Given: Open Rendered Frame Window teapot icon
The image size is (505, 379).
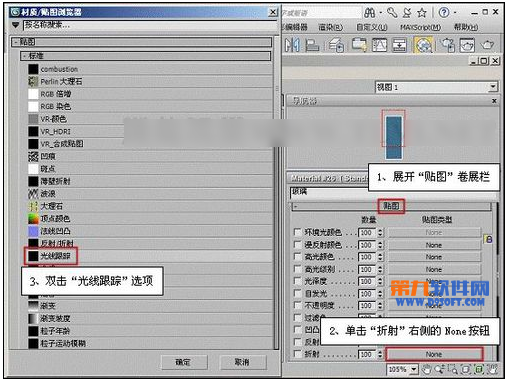Looking at the screenshot, I should pyautogui.click(x=467, y=45).
